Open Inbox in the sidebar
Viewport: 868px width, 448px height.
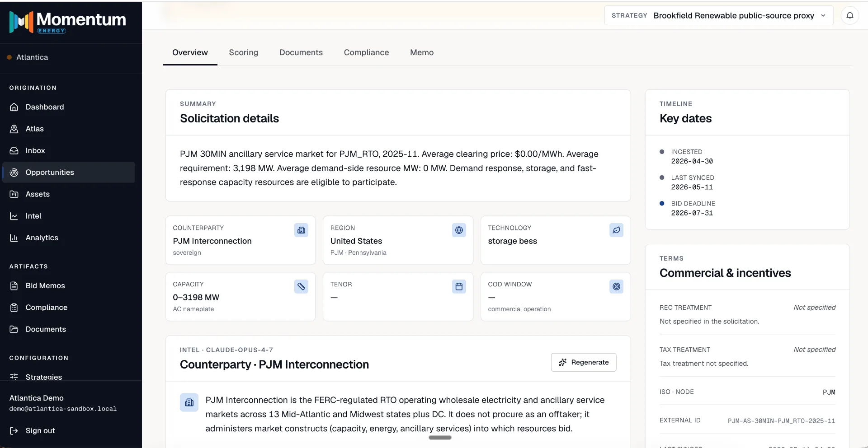(x=69, y=151)
